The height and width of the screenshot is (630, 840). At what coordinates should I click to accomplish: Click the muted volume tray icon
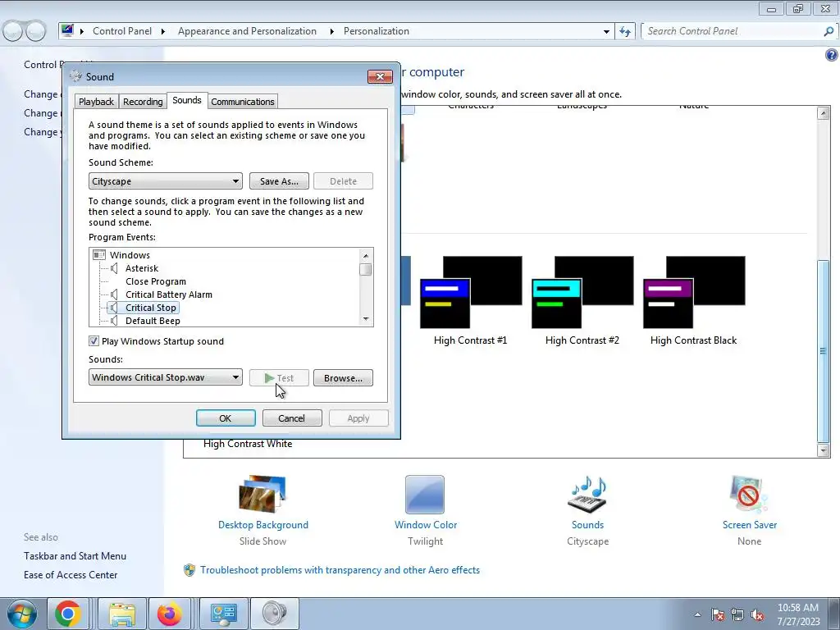pos(757,614)
